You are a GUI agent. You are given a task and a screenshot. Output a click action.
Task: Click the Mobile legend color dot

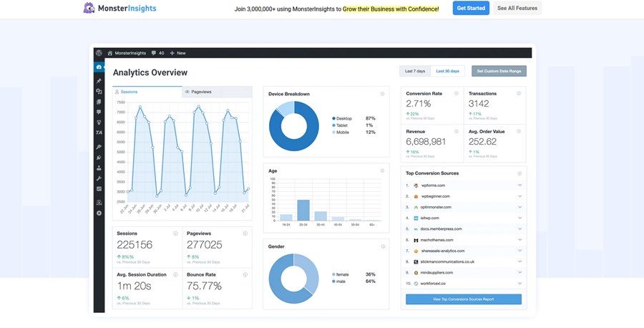point(334,132)
